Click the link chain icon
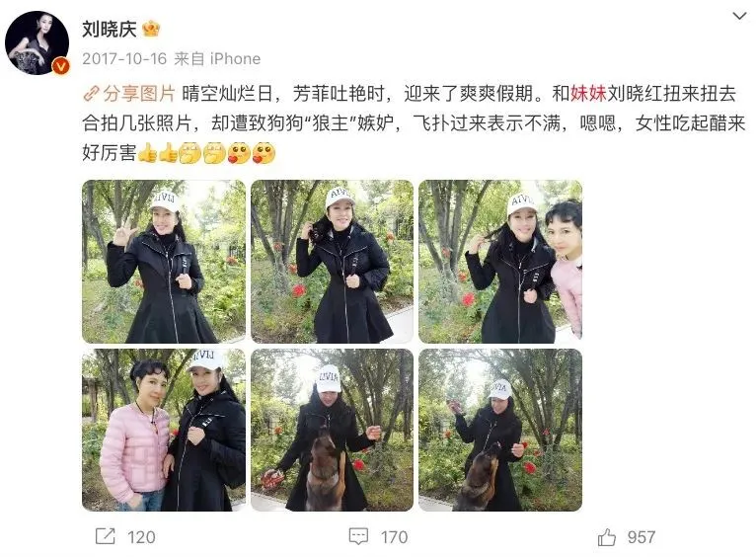 (91, 94)
